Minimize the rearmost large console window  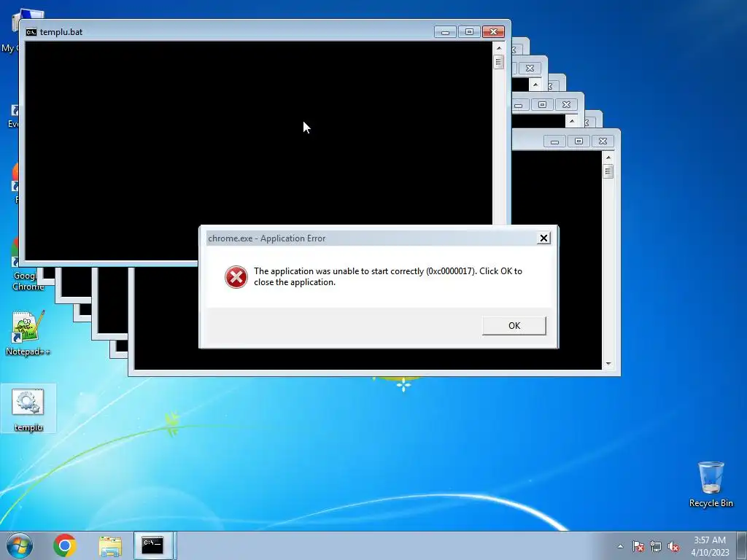click(554, 141)
